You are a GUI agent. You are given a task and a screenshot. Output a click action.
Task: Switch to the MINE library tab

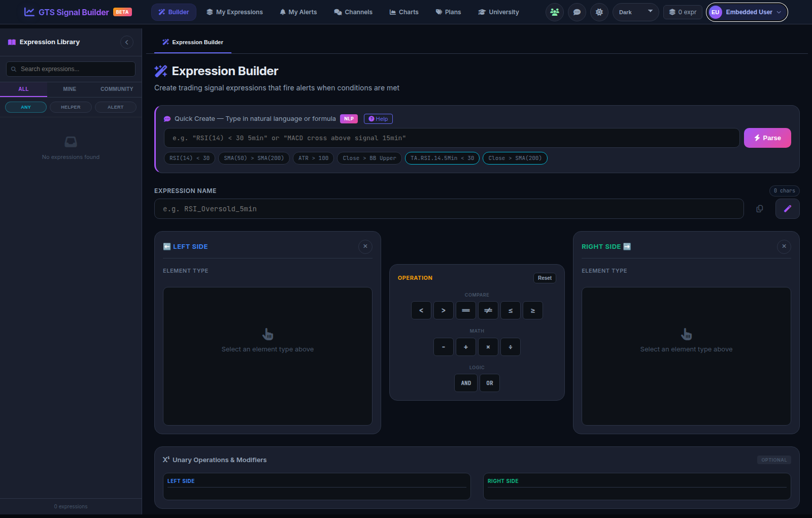(x=70, y=89)
